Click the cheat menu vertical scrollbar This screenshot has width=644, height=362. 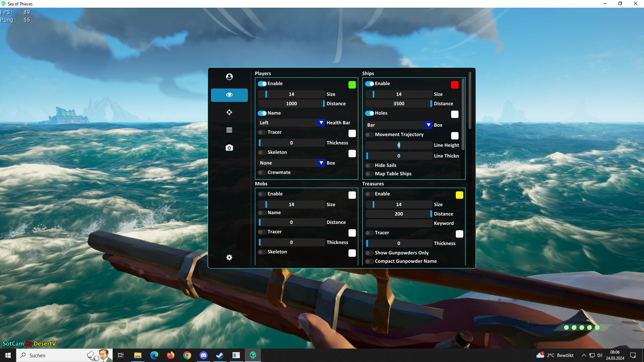(x=470, y=101)
